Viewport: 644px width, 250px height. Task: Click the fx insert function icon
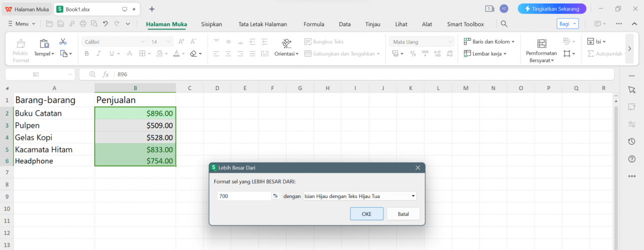pos(105,74)
